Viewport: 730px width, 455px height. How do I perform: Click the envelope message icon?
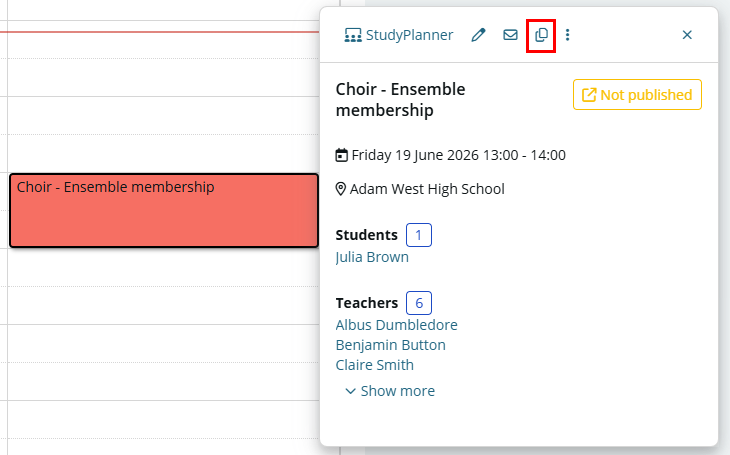coord(510,35)
